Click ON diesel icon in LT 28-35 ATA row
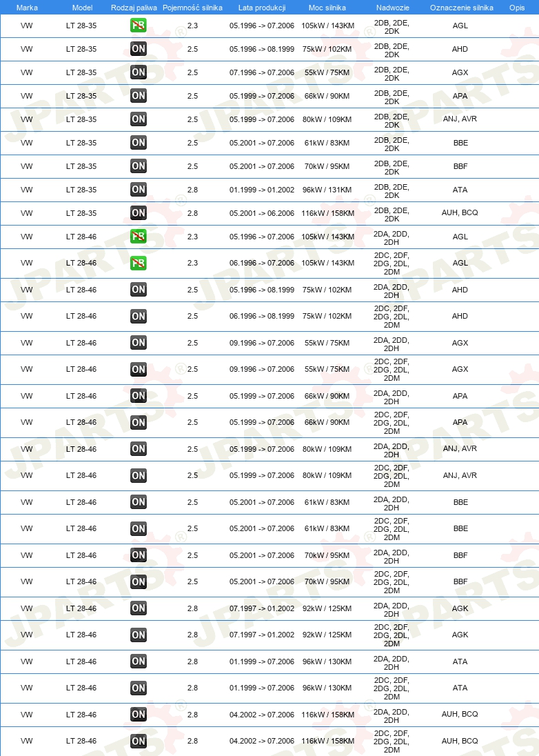 point(139,190)
